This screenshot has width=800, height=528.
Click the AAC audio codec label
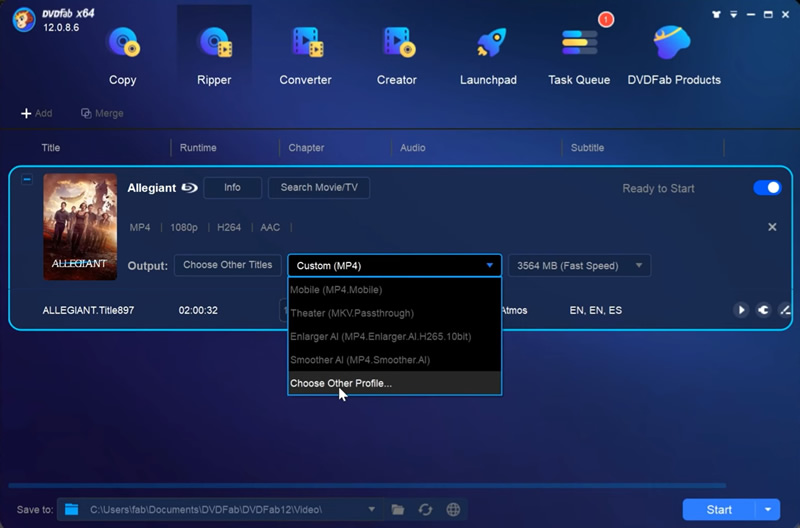coord(270,228)
